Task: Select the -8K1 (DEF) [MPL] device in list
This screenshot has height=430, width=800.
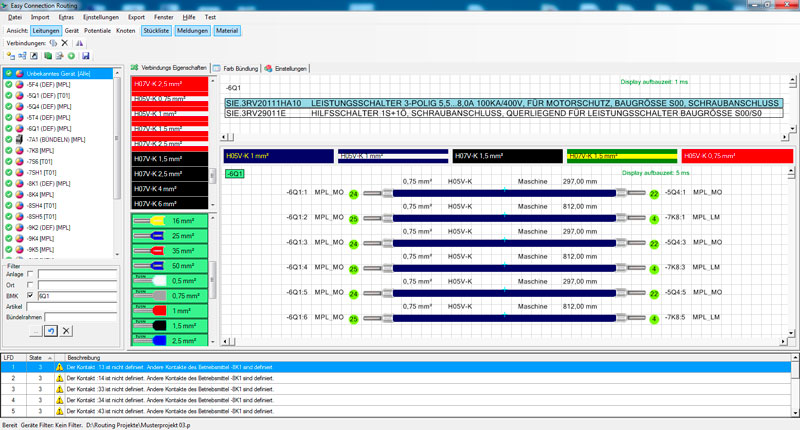Action: (x=48, y=184)
